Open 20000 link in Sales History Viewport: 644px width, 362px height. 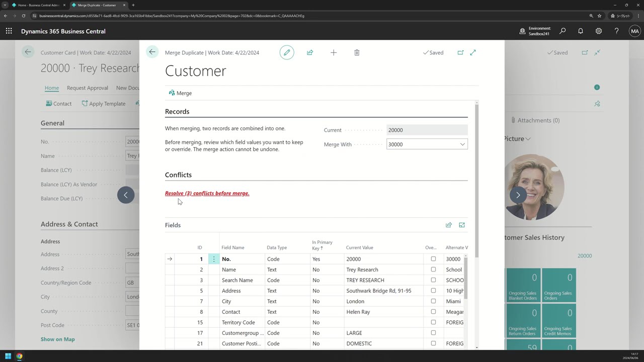[x=585, y=256]
